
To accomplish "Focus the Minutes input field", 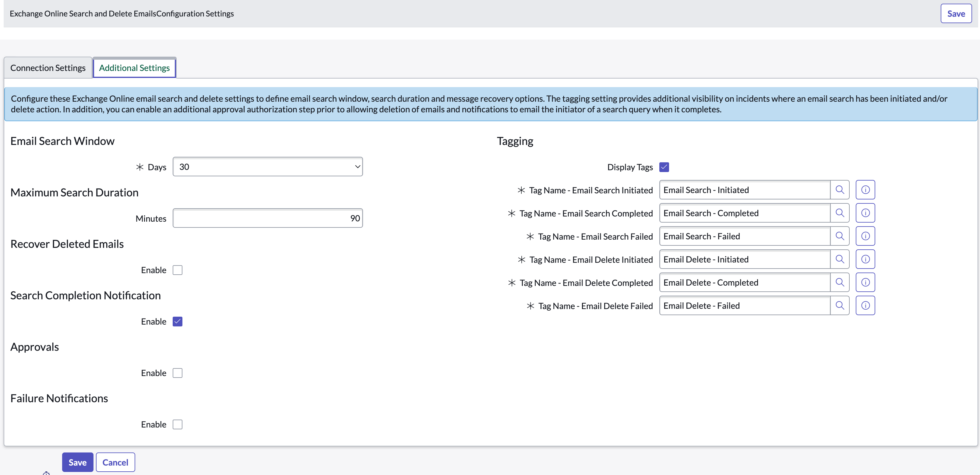I will coord(267,218).
